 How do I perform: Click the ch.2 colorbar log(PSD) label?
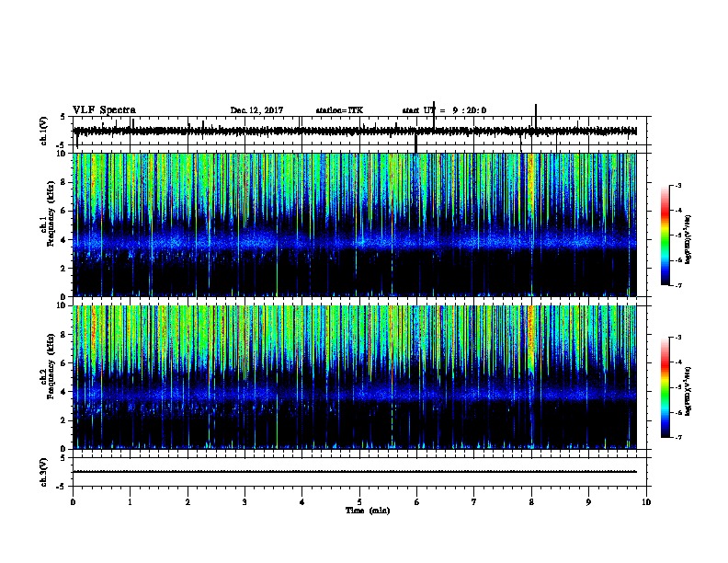tap(688, 391)
